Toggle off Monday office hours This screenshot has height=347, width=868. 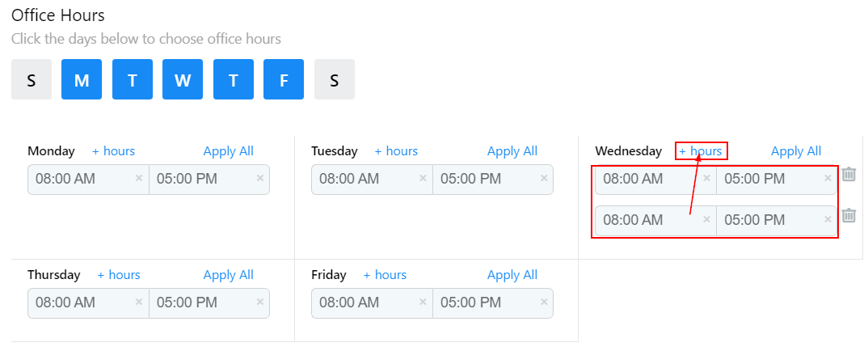click(82, 79)
